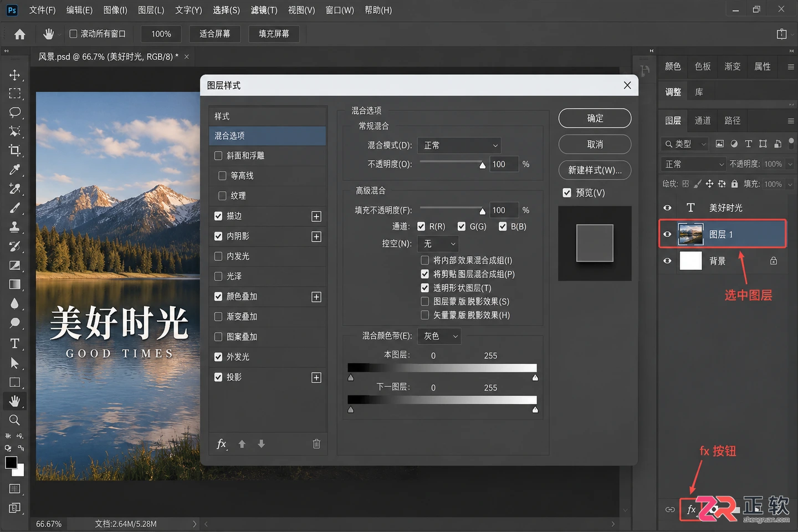The image size is (798, 532).
Task: Switch to the 色板 tab
Action: [x=703, y=66]
